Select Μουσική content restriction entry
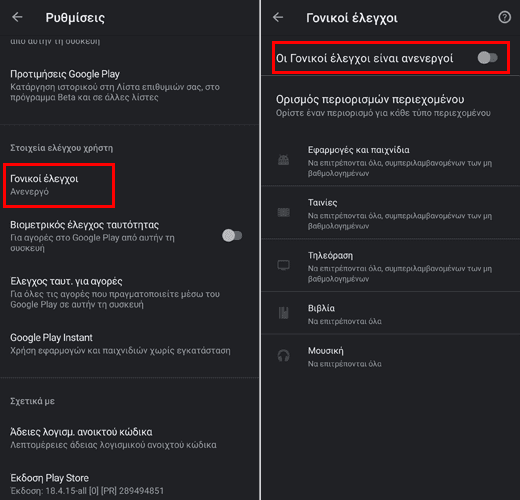Screen dimensions: 520x500 pos(391,356)
